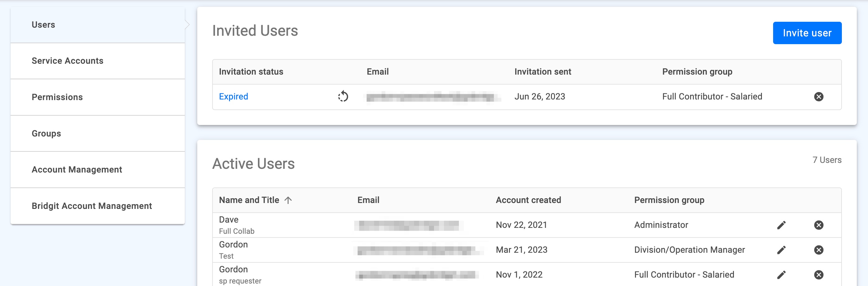Click the Invite user button
The height and width of the screenshot is (286, 868).
tap(807, 33)
